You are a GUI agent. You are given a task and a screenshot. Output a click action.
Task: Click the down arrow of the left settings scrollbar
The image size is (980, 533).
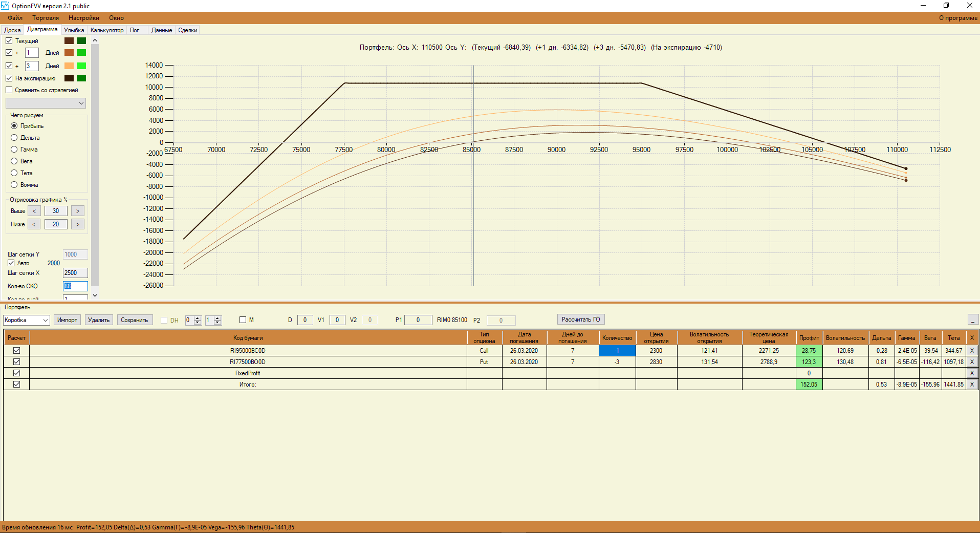pyautogui.click(x=95, y=295)
